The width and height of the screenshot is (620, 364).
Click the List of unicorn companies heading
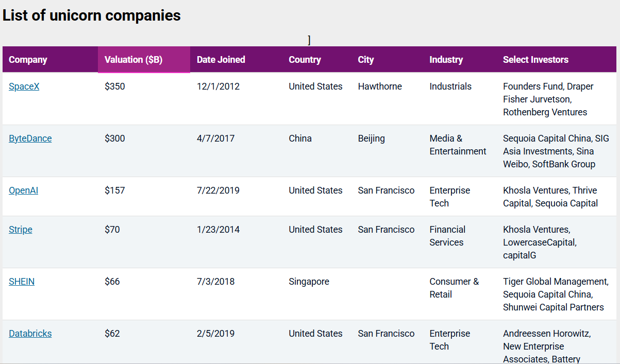pyautogui.click(x=91, y=15)
